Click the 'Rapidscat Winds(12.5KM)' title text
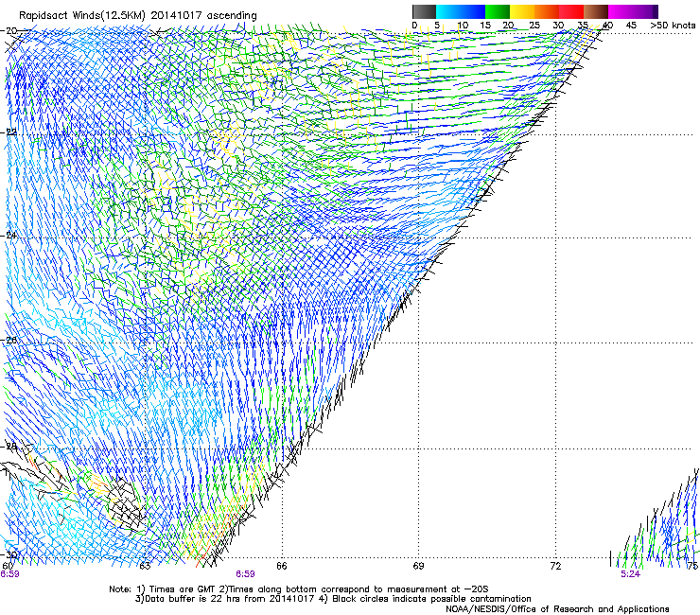The height and width of the screenshot is (615, 700). [x=82, y=16]
